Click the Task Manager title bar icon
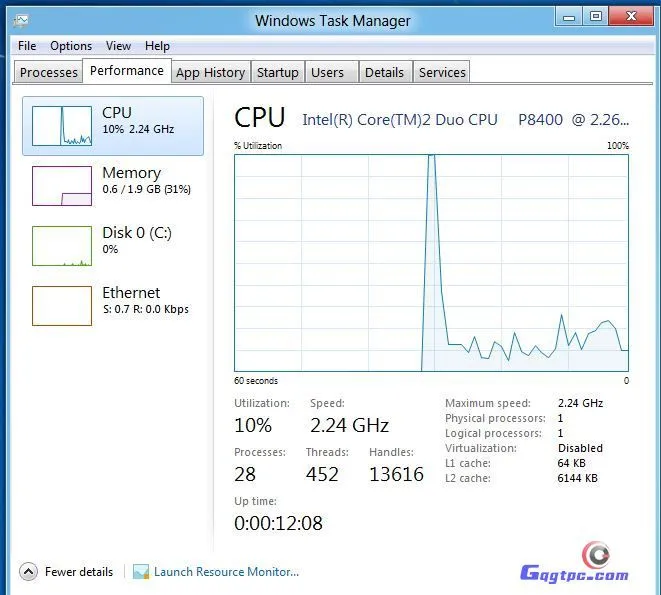 pyautogui.click(x=21, y=20)
